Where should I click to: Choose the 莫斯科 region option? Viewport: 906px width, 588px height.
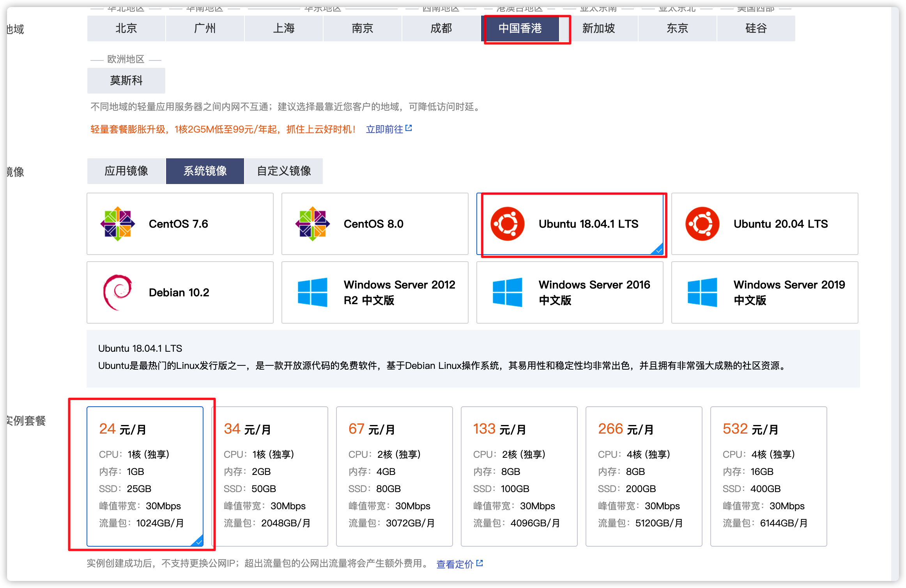click(126, 80)
